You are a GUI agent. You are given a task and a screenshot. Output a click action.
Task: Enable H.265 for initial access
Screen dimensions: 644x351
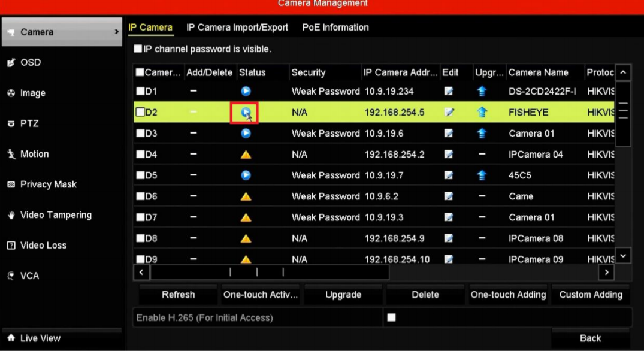click(391, 318)
